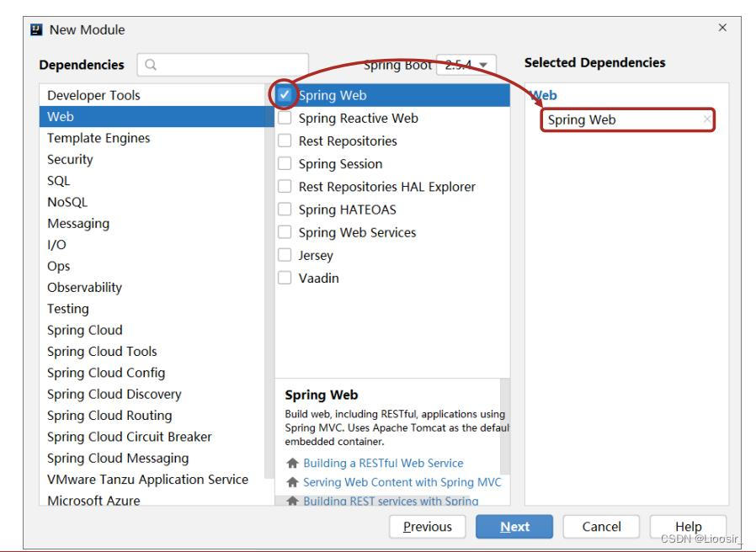
Task: Click the search magnifier icon in Dependencies field
Action: (151, 65)
